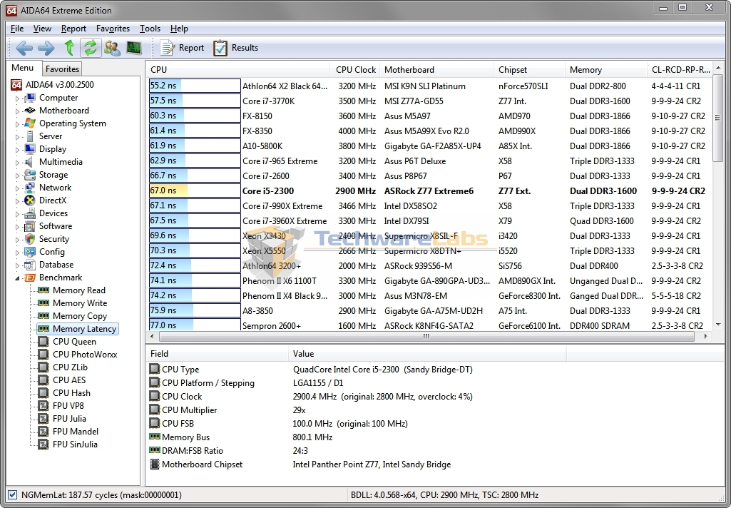Open the FPU Julia benchmark
Image resolution: width=731 pixels, height=508 pixels.
62,419
